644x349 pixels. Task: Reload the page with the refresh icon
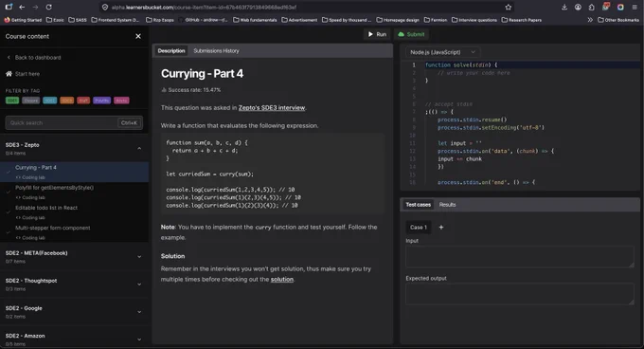[48, 7]
